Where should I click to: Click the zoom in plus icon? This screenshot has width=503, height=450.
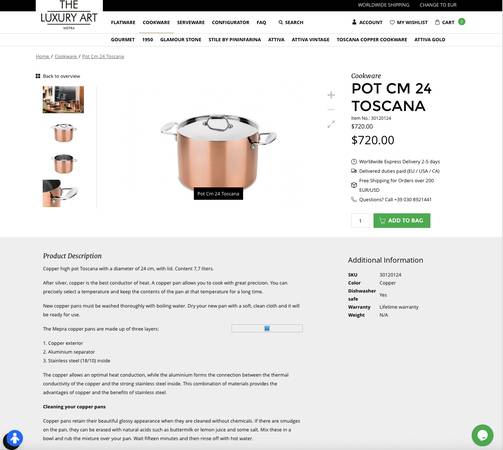click(331, 95)
